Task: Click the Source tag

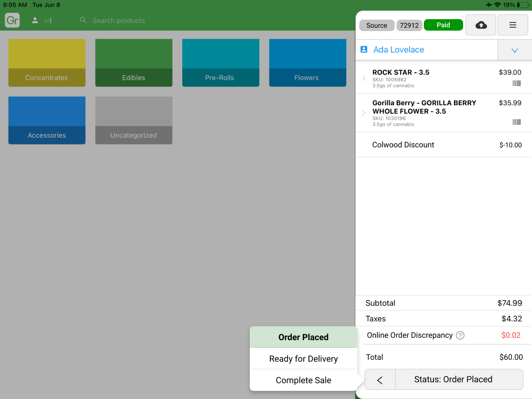Action: [377, 25]
